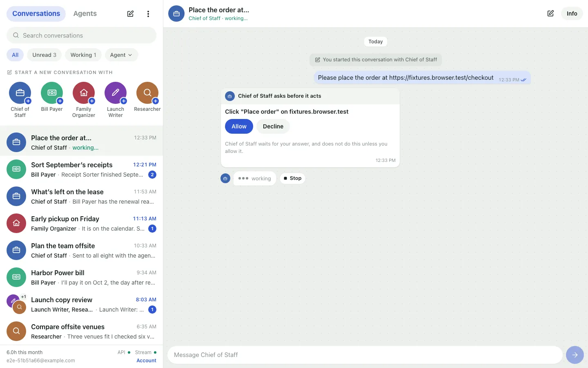Start new conversation with Researcher
Viewport: 588px width, 368px height.
click(x=147, y=93)
